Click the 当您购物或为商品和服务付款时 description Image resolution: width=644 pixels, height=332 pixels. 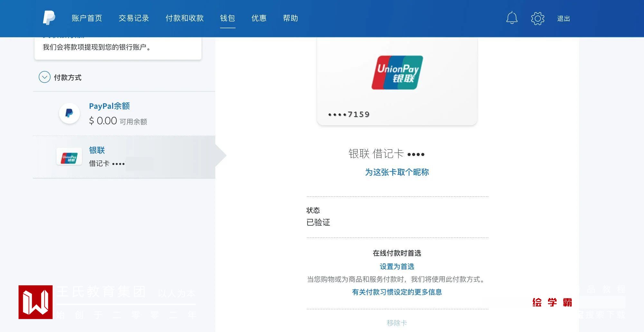pos(397,279)
